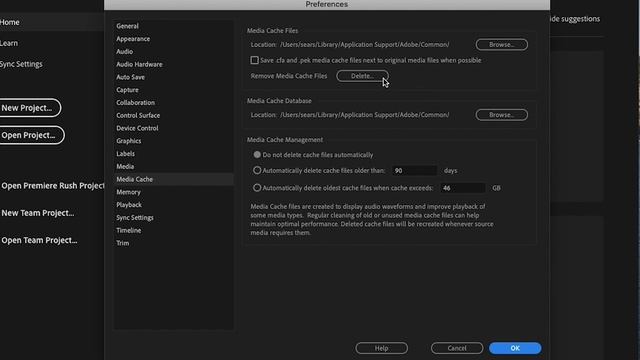The height and width of the screenshot is (360, 640).
Task: Select Do not delete cache files automatically
Action: pyautogui.click(x=257, y=155)
